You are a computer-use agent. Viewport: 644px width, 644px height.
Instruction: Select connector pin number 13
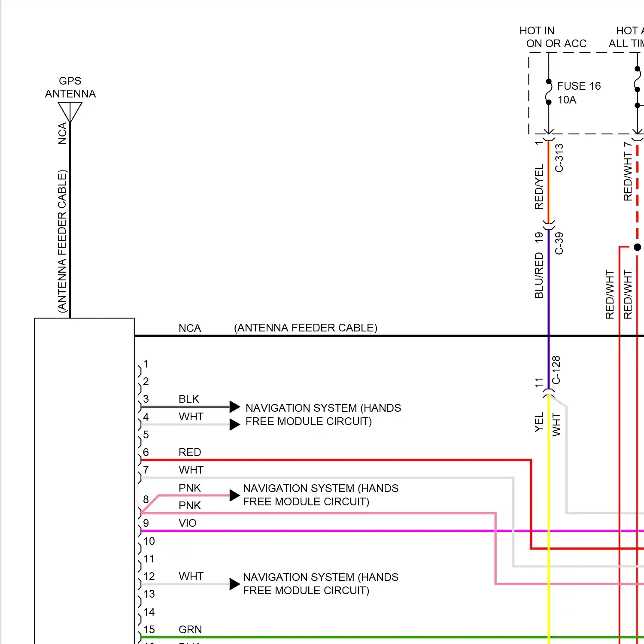(149, 594)
